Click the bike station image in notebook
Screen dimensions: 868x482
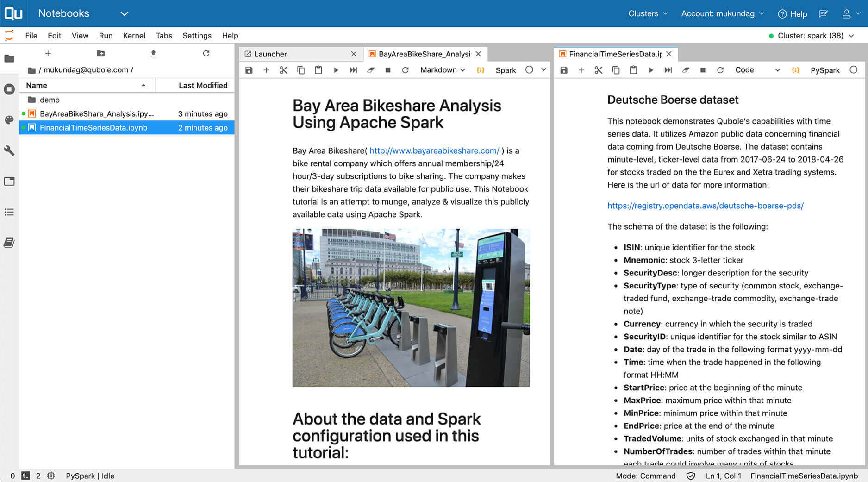click(x=411, y=307)
